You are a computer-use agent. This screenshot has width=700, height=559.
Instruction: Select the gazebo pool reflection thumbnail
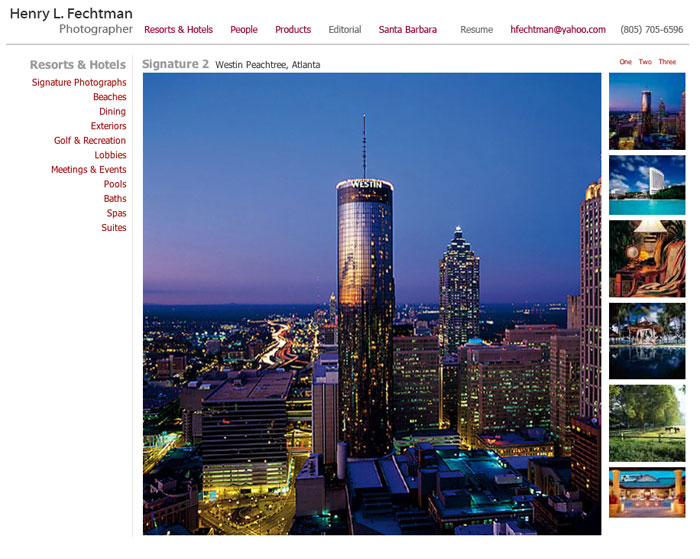pos(647,341)
